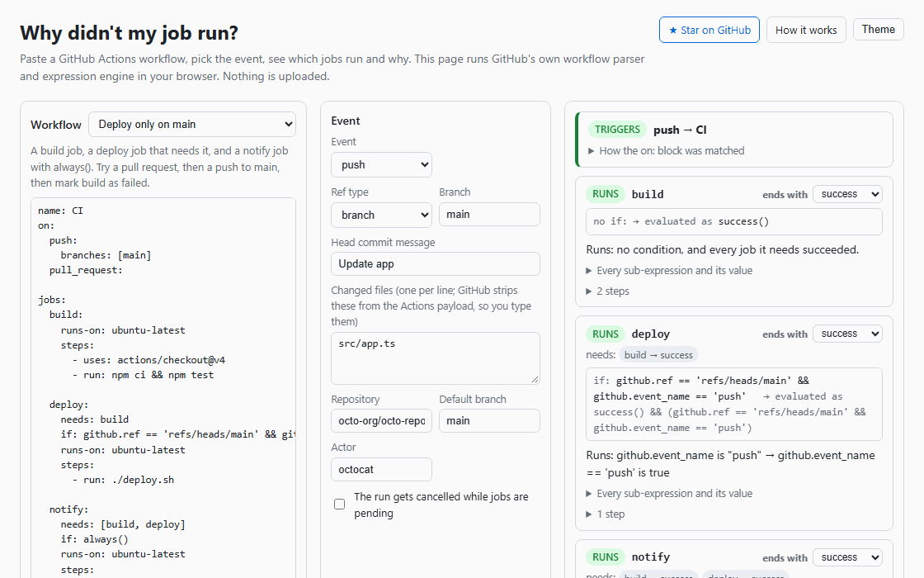This screenshot has width=924, height=578.
Task: Click the notify job name heading
Action: tap(651, 557)
